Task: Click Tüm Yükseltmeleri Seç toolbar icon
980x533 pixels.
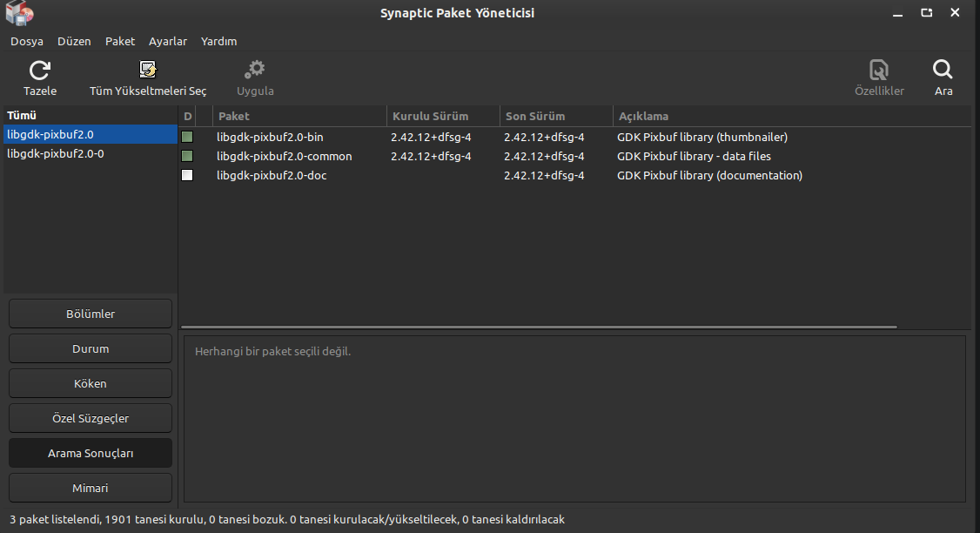Action: coord(148,70)
